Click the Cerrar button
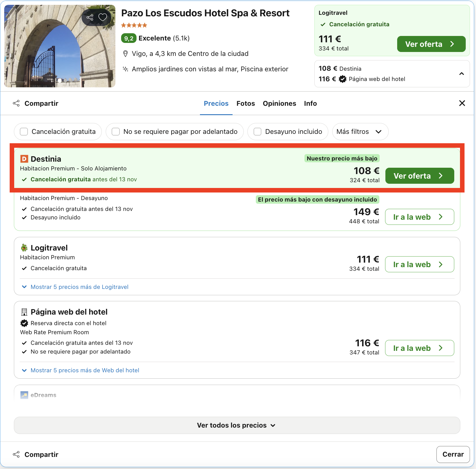 [453, 454]
